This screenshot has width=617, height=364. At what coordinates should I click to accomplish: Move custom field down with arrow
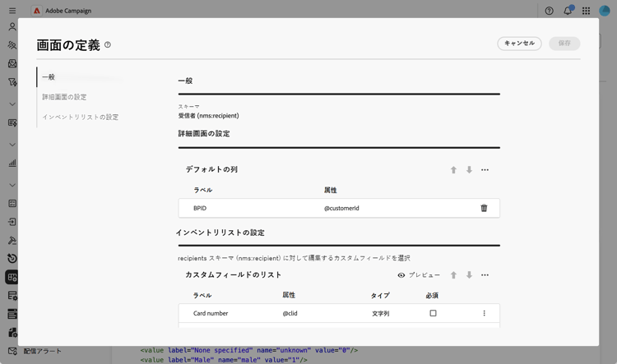click(469, 275)
